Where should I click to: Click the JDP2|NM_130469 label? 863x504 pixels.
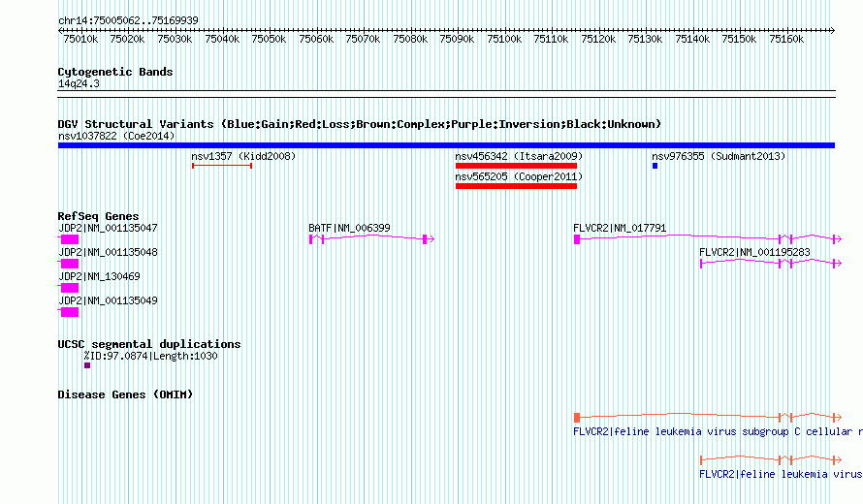(99, 276)
